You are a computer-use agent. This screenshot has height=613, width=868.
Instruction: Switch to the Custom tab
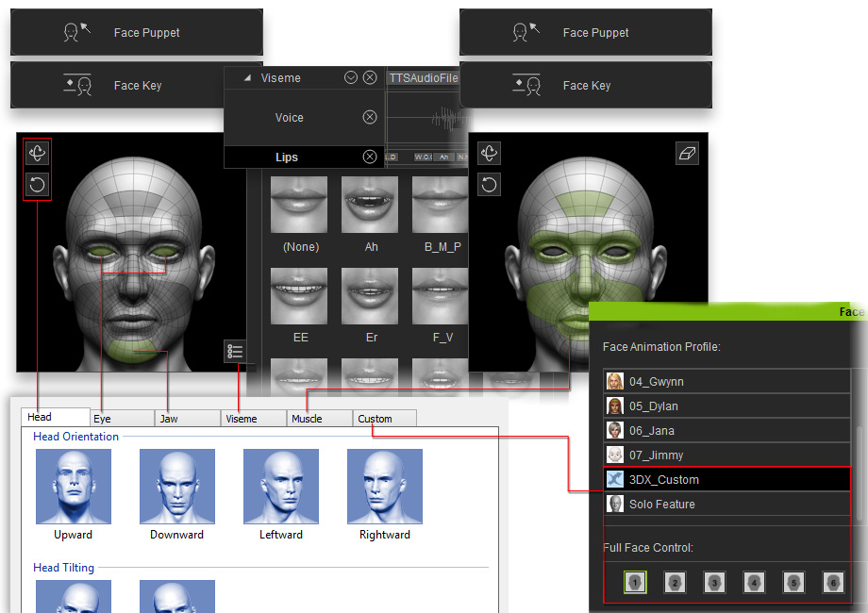pos(385,419)
